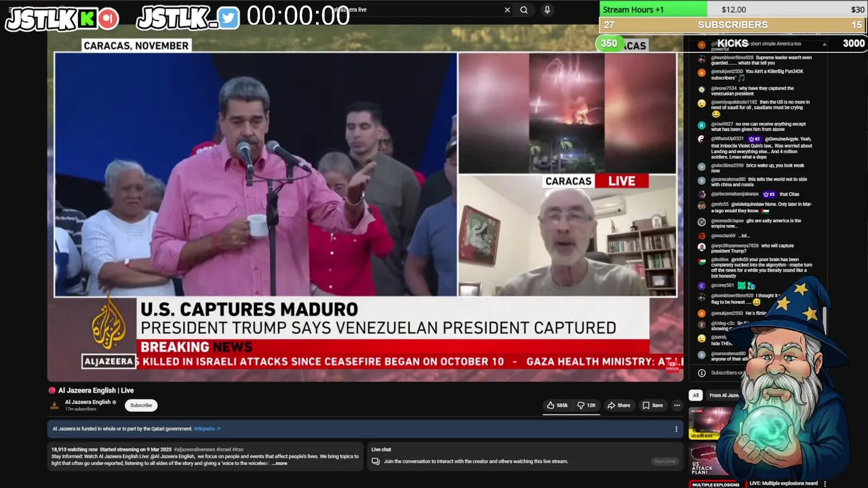Click the Kicks goal bar showing 3000
This screenshot has height=488, width=868.
[733, 43]
